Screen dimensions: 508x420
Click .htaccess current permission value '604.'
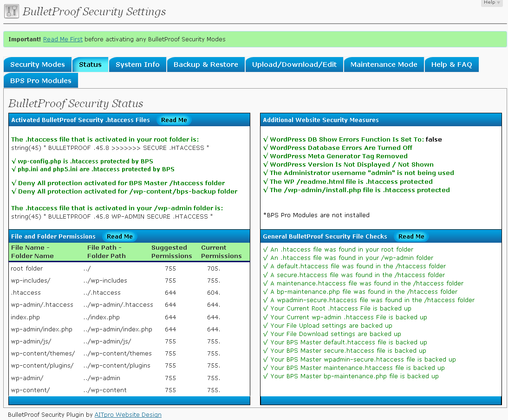click(x=214, y=293)
